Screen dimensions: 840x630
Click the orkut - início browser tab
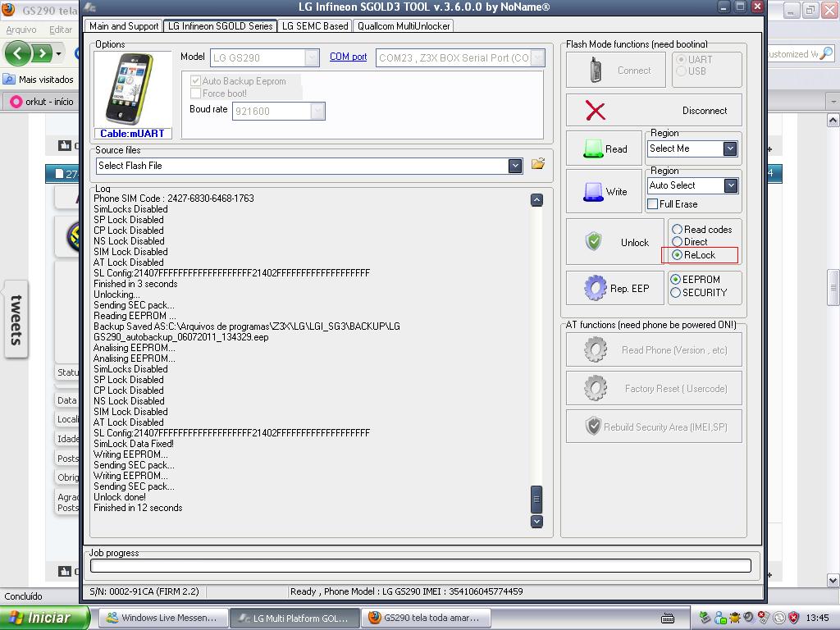tap(42, 101)
